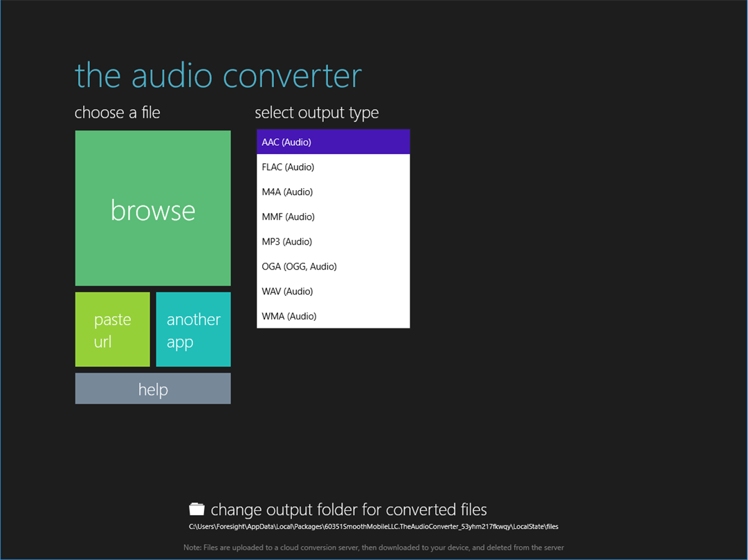The image size is (748, 560).
Task: Click the cloud conversion server note
Action: (374, 548)
